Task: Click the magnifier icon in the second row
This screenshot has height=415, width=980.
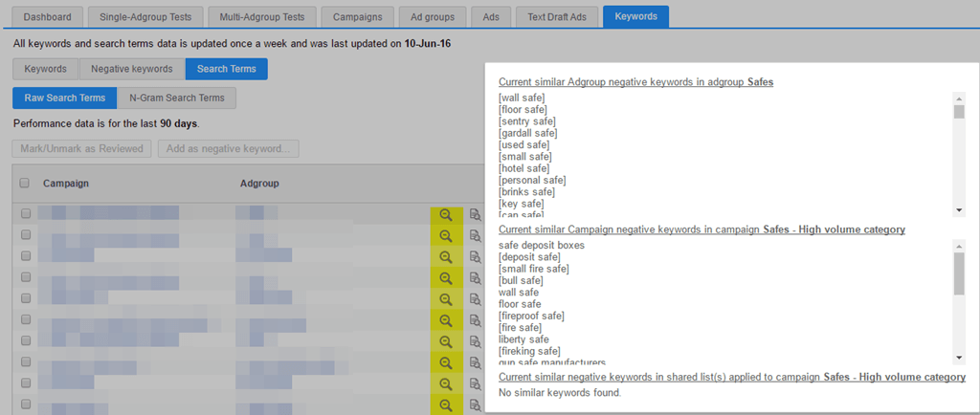Action: click(445, 236)
